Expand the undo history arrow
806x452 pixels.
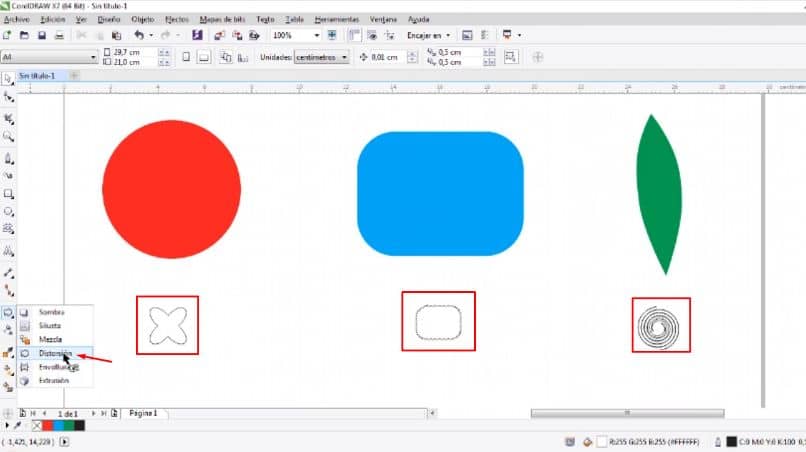click(x=151, y=35)
